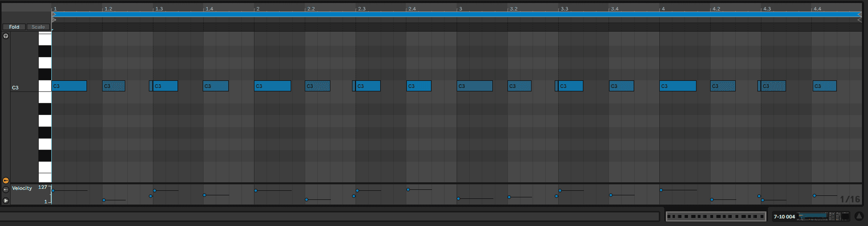Select the C3 note at bar 4
This screenshot has height=226, width=868.
click(678, 86)
